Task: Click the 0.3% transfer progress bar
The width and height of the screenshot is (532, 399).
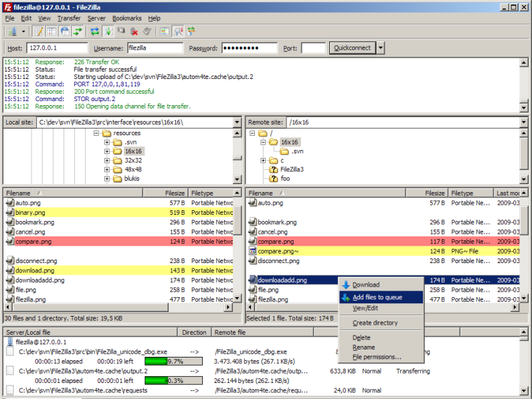Action: click(174, 381)
